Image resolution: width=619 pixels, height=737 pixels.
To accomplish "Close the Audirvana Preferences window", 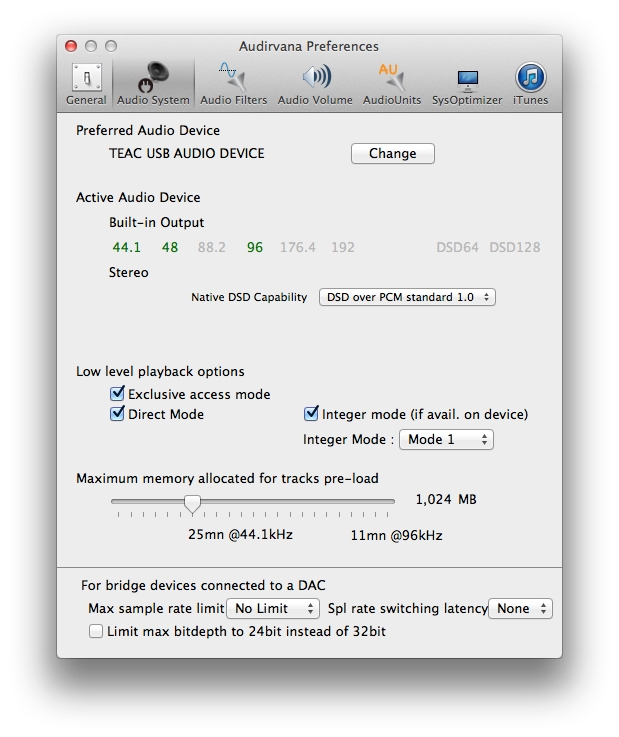I will click(x=71, y=46).
